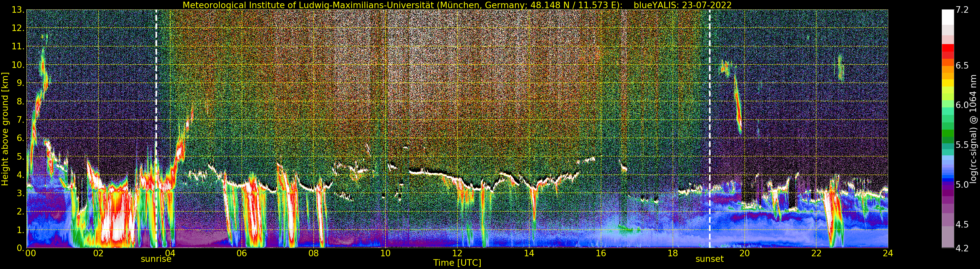The height and width of the screenshot is (269, 980).
Task: Click the '14' tick on the time axis
Action: [x=529, y=253]
